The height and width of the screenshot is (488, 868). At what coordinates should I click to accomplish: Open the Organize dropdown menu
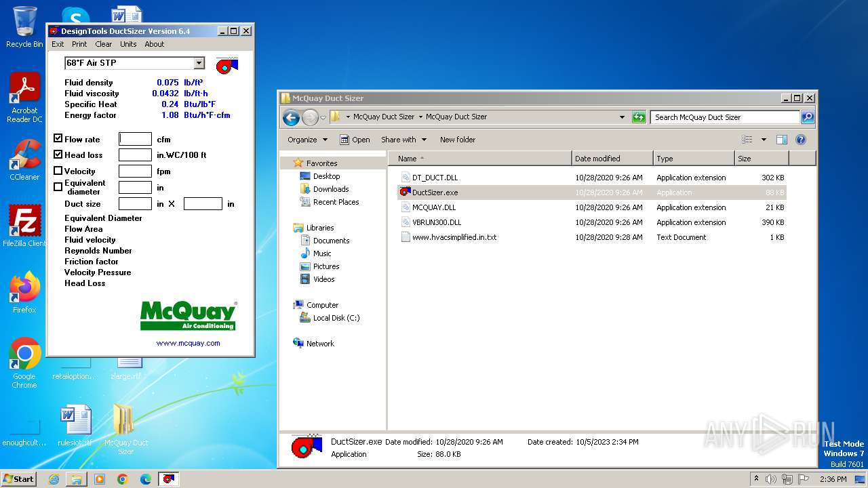click(307, 140)
